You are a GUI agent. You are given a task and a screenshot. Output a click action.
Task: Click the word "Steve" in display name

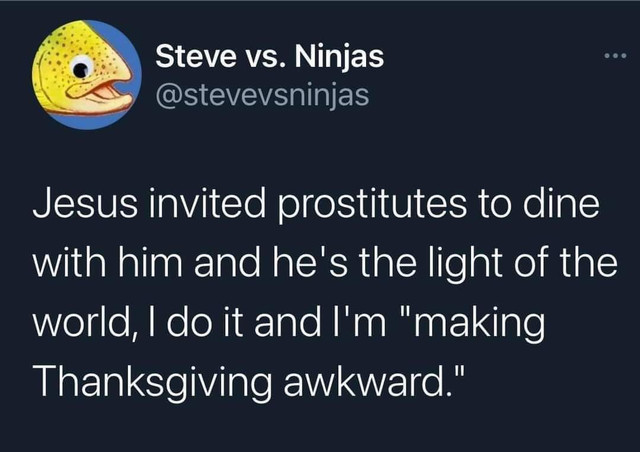(x=193, y=56)
